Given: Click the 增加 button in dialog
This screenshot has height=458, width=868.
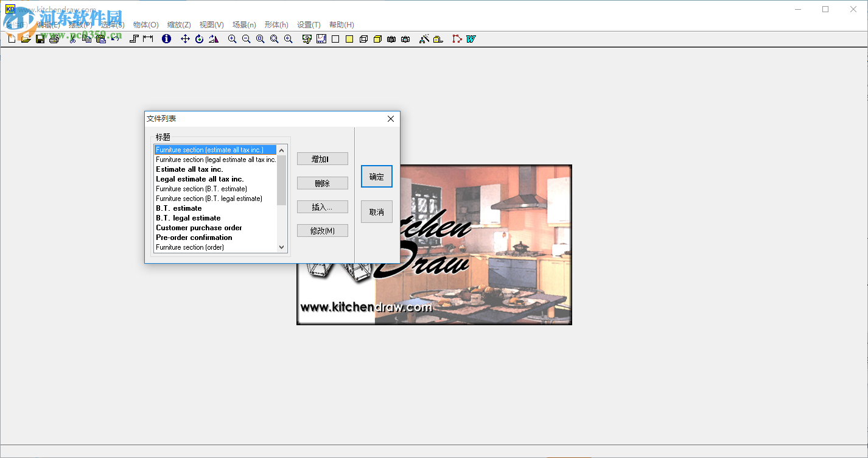Looking at the screenshot, I should pos(323,159).
